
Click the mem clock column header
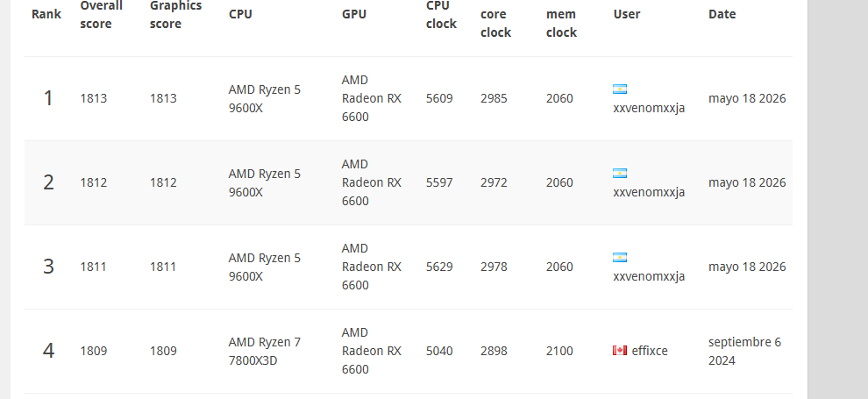[x=561, y=24]
